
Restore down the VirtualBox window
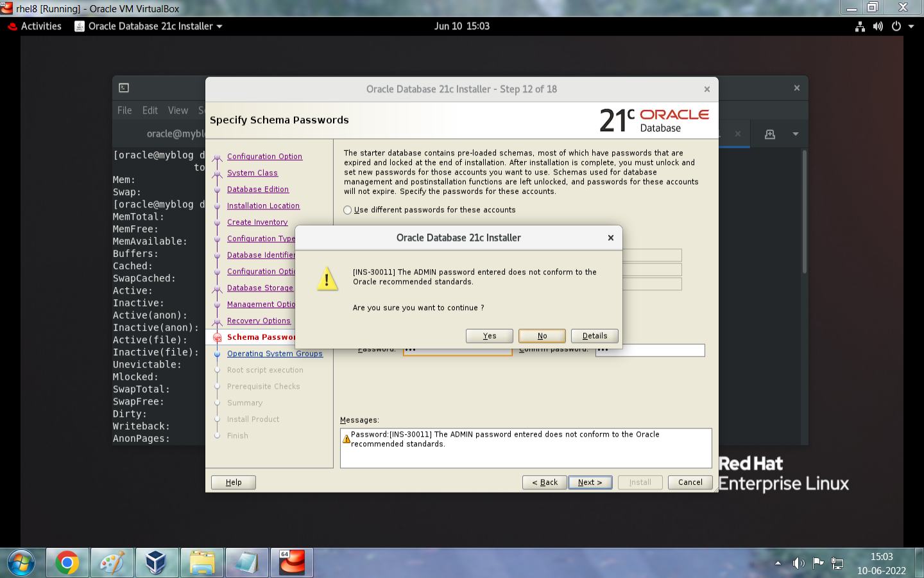click(873, 8)
